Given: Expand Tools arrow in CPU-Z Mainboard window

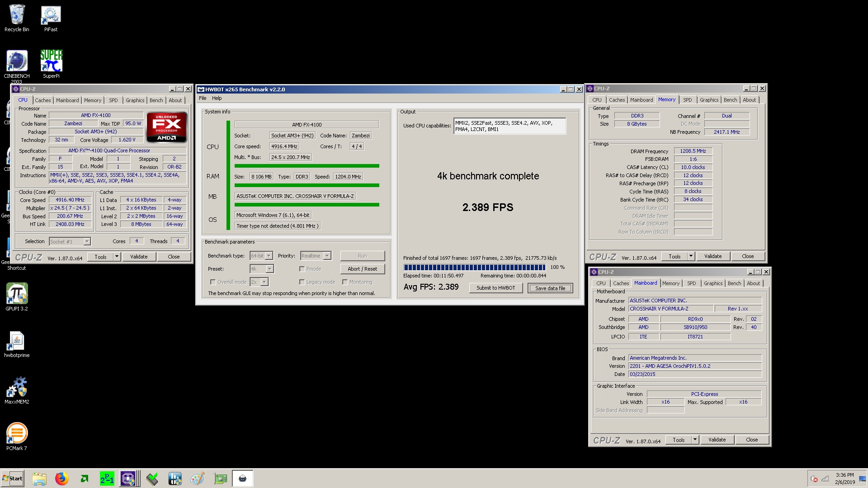Looking at the screenshot, I should (x=695, y=440).
